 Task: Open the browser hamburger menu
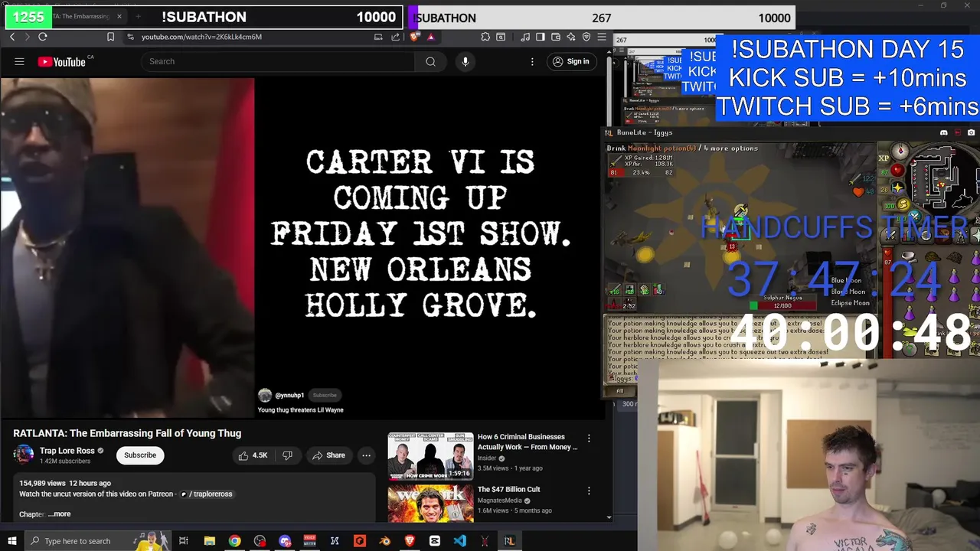click(x=602, y=37)
